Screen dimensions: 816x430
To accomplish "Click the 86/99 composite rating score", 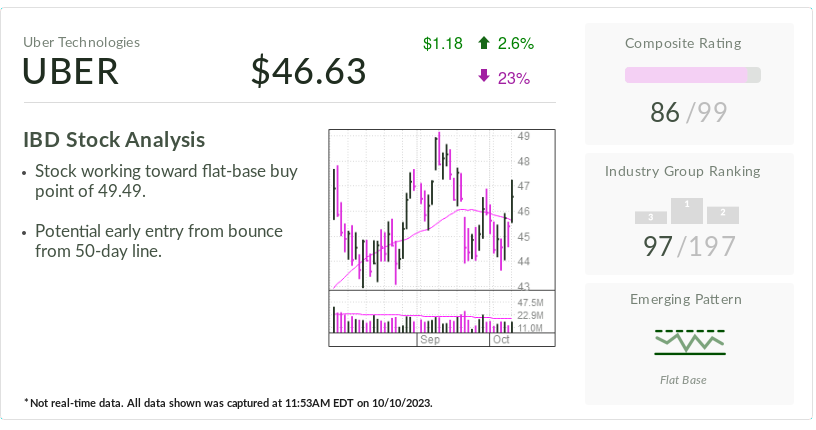I will coord(690,112).
